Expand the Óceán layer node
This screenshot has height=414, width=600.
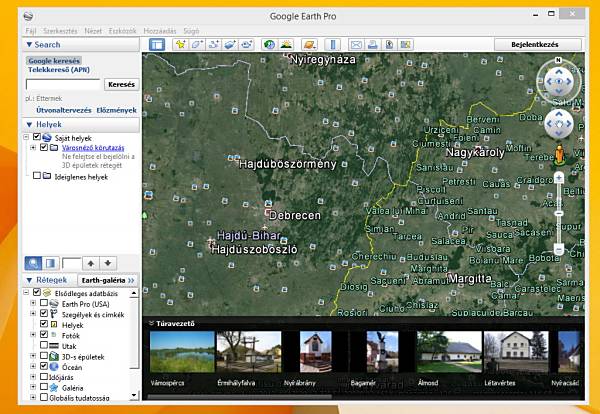33,367
